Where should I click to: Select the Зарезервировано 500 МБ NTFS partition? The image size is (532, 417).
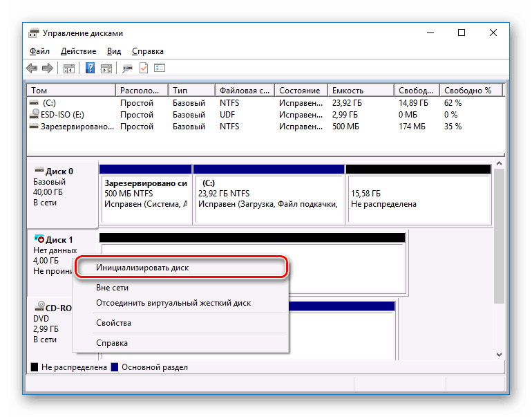click(146, 194)
